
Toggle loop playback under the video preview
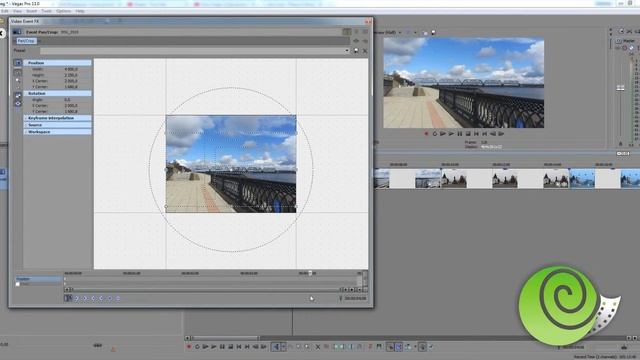[435, 133]
